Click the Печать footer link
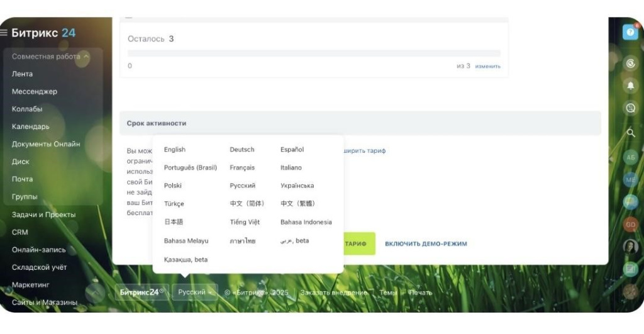644x334 pixels. coord(420,292)
